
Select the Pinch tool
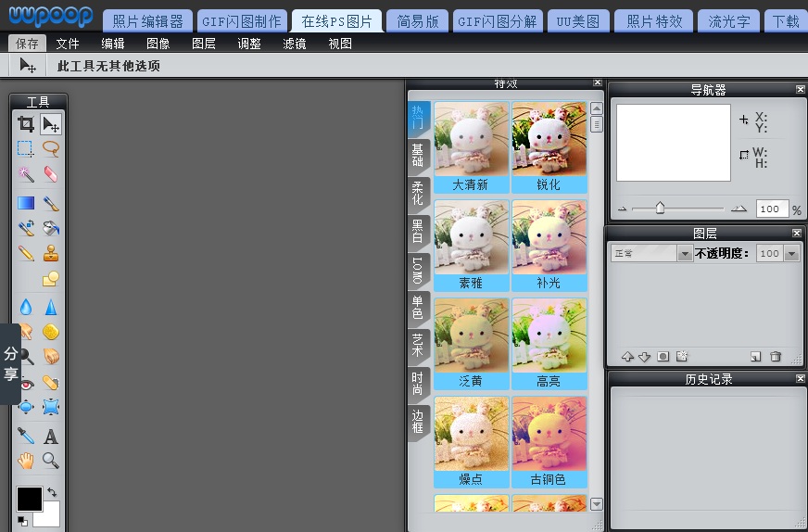coord(50,407)
